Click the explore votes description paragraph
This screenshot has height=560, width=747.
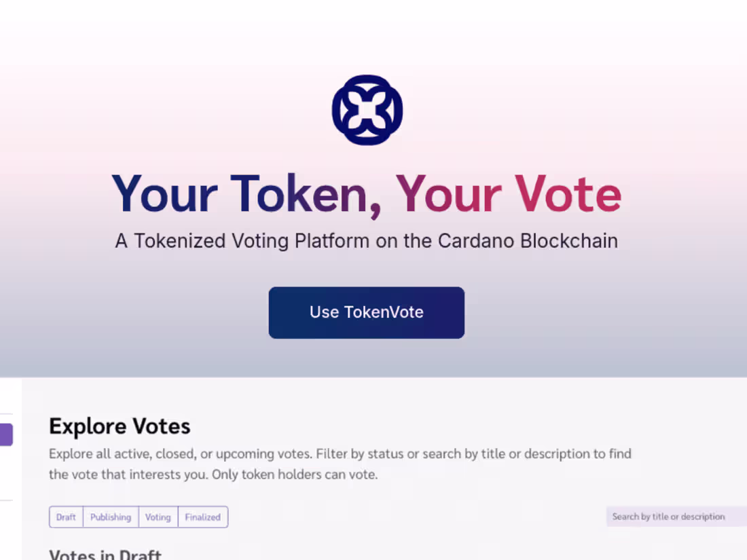(340, 464)
